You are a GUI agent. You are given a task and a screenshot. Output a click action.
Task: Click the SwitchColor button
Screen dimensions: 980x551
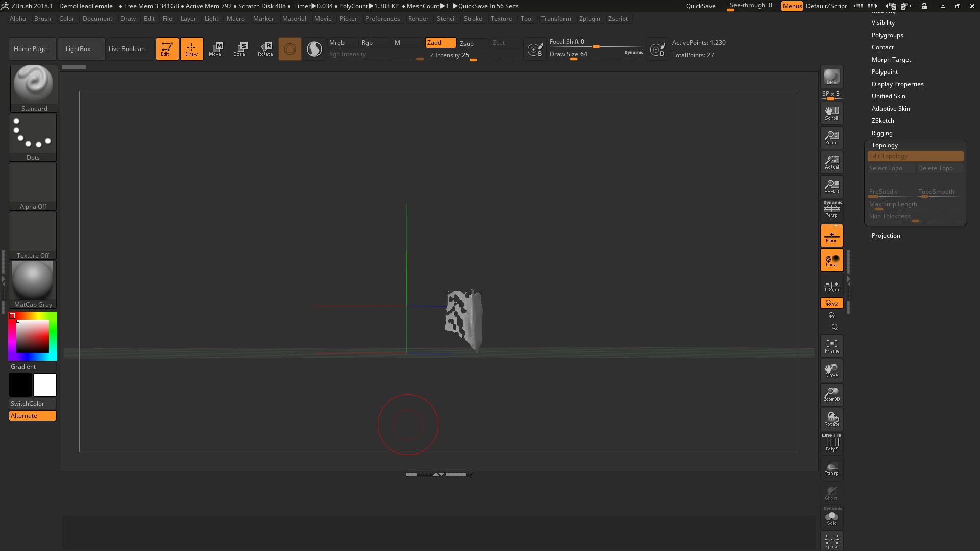tap(33, 404)
